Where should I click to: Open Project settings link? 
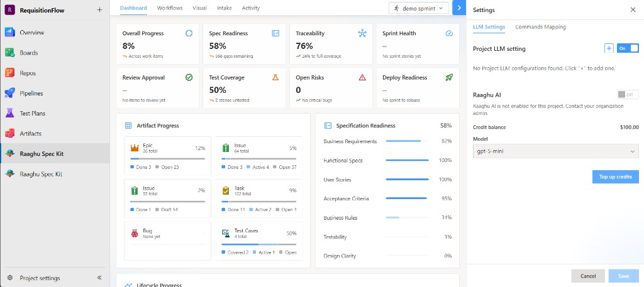40,278
